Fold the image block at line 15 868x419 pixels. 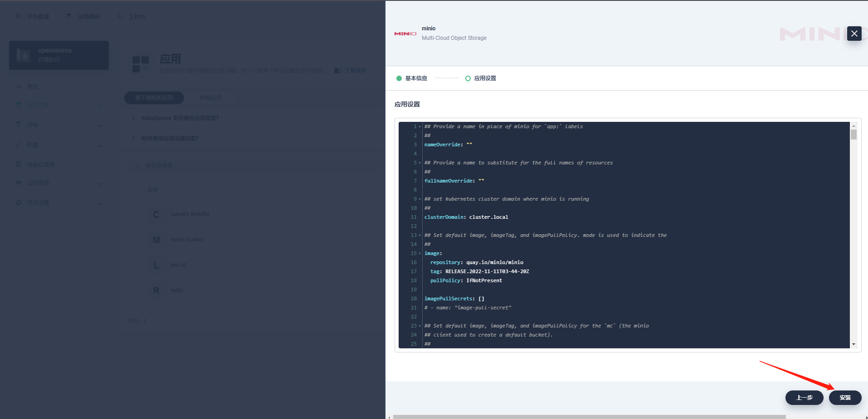tap(420, 254)
